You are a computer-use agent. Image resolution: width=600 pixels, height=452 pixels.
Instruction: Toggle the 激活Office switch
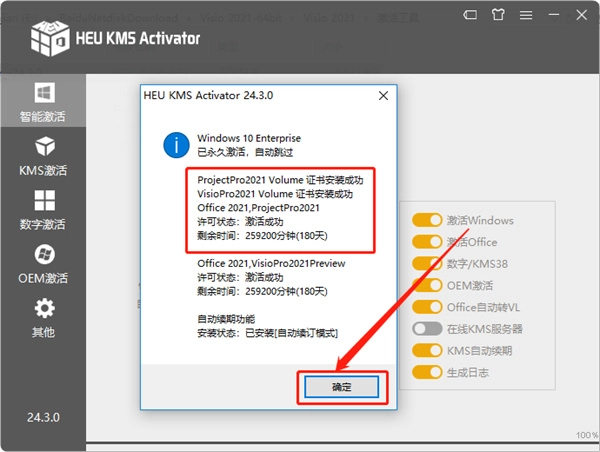coord(427,242)
